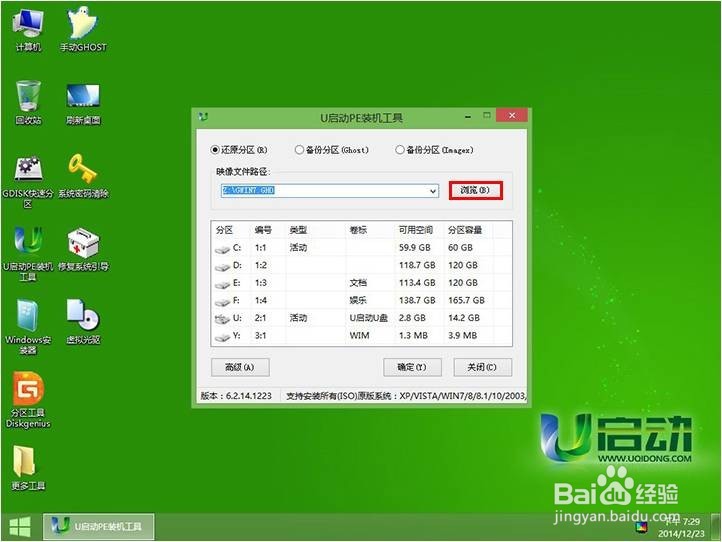722x542 pixels.
Task: Click the 版本：6.2.14.1223 status bar entry
Action: 236,396
